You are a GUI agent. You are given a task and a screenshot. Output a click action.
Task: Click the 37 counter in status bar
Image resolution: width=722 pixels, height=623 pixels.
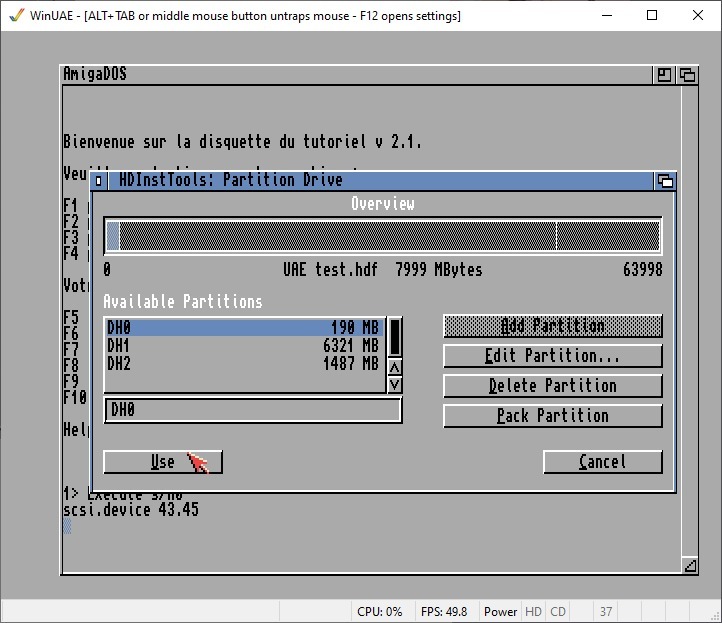point(606,611)
